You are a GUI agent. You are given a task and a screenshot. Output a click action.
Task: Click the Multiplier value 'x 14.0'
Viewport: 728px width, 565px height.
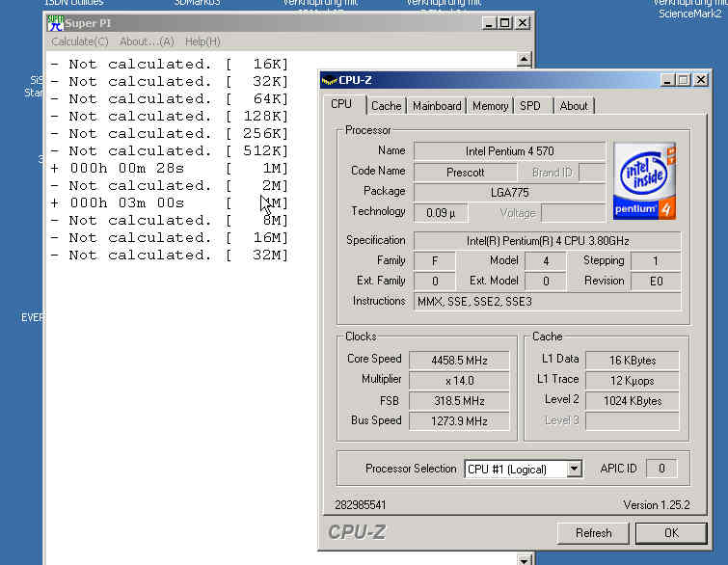[x=459, y=381]
